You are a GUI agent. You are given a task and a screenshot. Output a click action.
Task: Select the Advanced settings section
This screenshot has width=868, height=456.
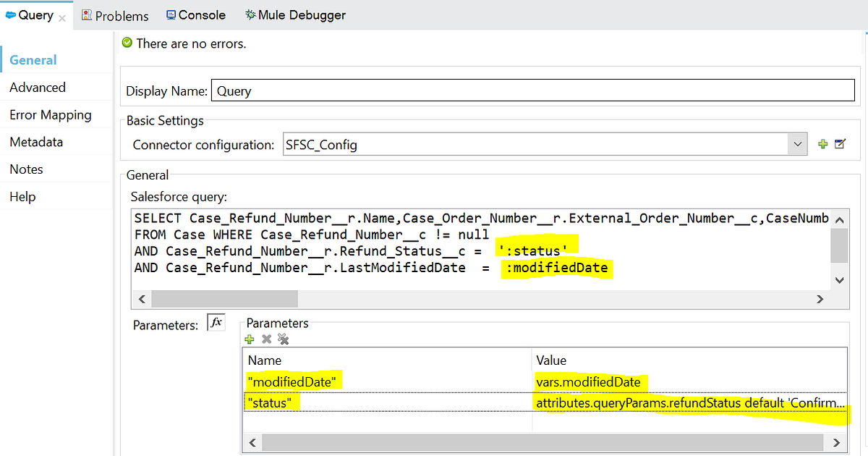tap(38, 88)
